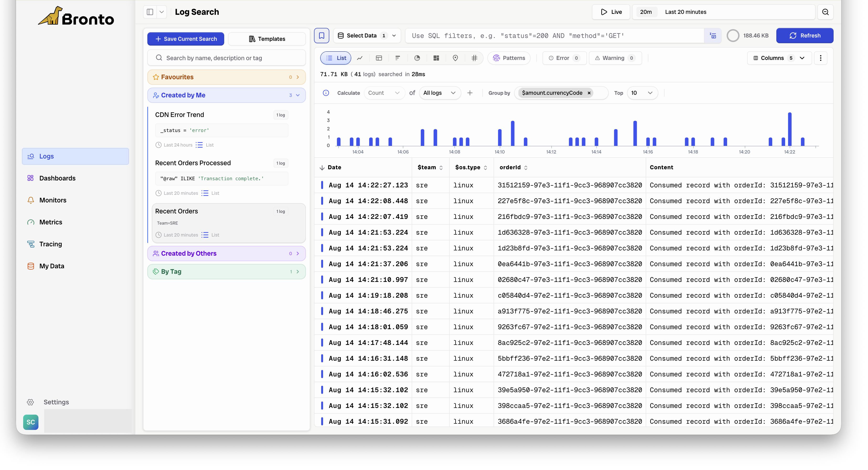This screenshot has width=868, height=470.
Task: Open the Columns dropdown
Action: [x=779, y=58]
